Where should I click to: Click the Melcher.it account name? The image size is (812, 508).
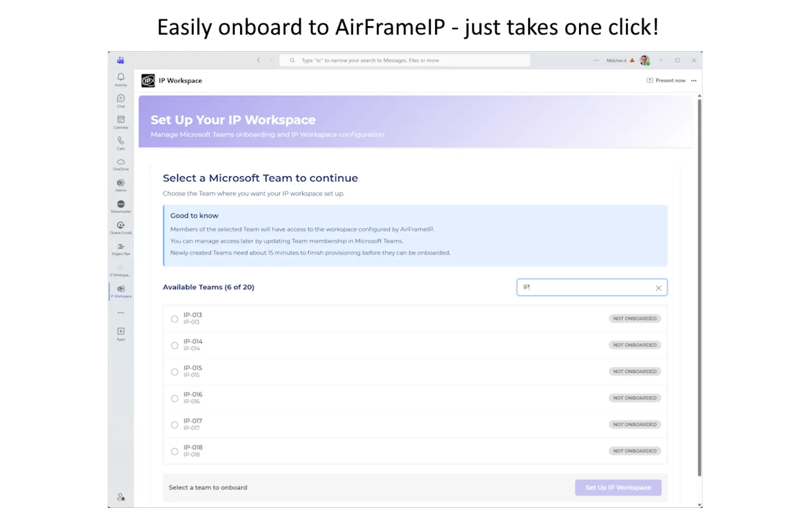point(617,60)
